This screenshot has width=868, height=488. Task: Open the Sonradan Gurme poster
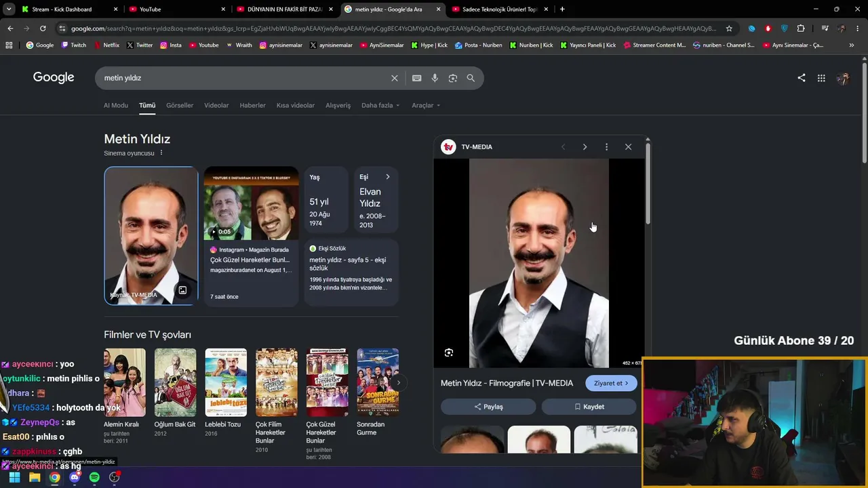[x=378, y=383]
